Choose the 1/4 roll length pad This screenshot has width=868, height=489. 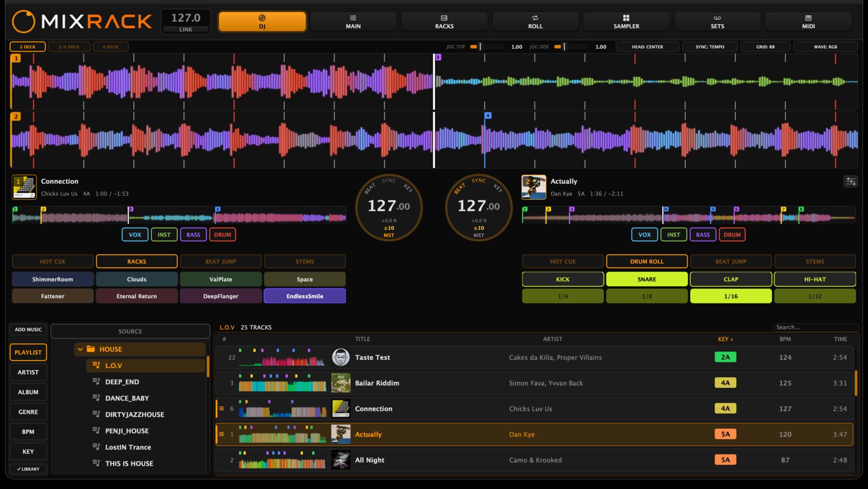click(563, 296)
